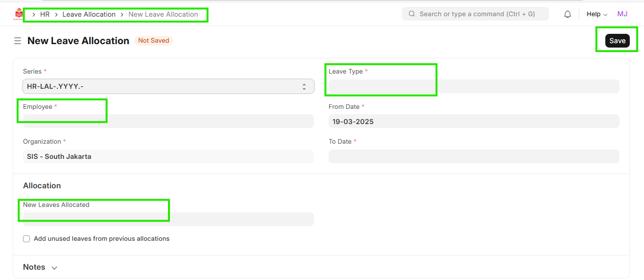Click the search or command bar
This screenshot has height=280, width=644.
475,14
